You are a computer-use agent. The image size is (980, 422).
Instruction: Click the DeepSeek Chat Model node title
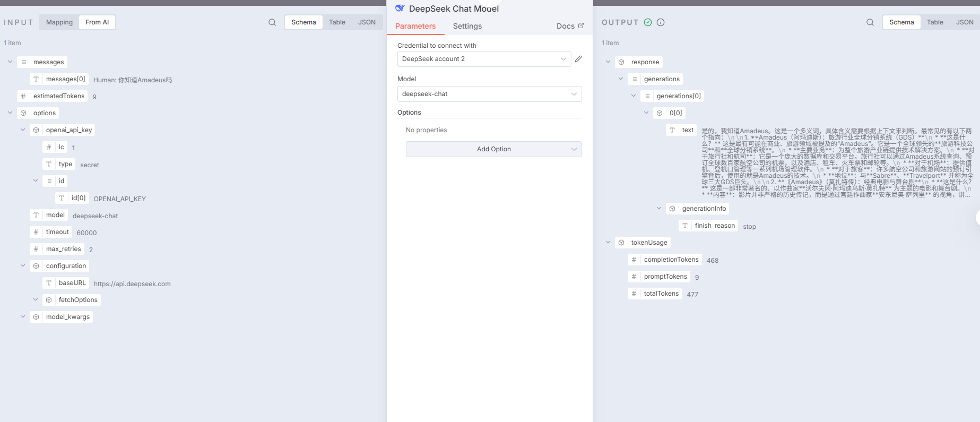click(454, 8)
